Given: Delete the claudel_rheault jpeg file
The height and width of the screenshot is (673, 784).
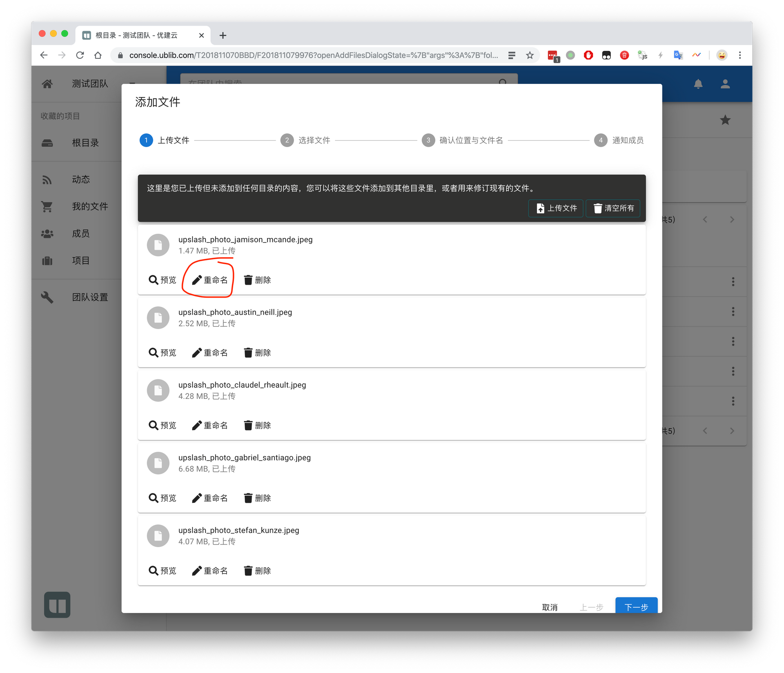Looking at the screenshot, I should [258, 425].
